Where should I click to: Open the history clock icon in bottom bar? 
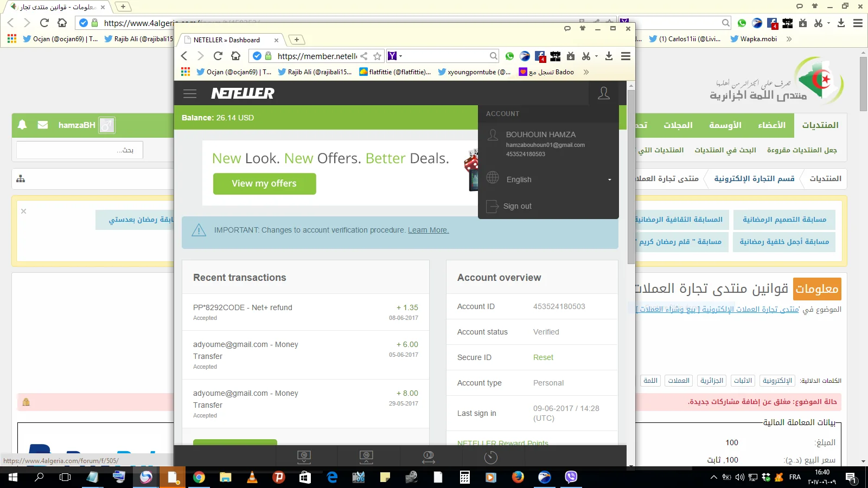[x=490, y=457]
